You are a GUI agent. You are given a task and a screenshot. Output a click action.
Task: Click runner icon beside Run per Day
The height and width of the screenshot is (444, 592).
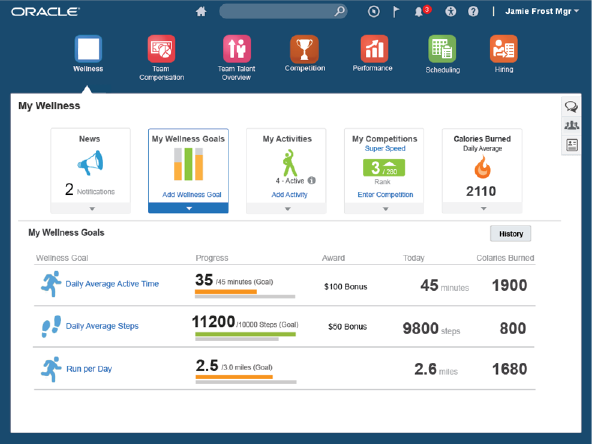coord(51,369)
